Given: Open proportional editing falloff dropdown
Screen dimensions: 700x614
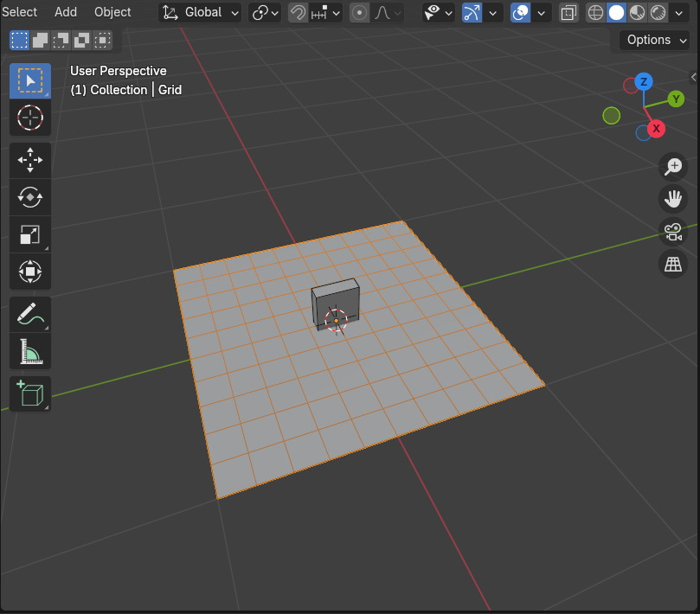Looking at the screenshot, I should point(387,13).
